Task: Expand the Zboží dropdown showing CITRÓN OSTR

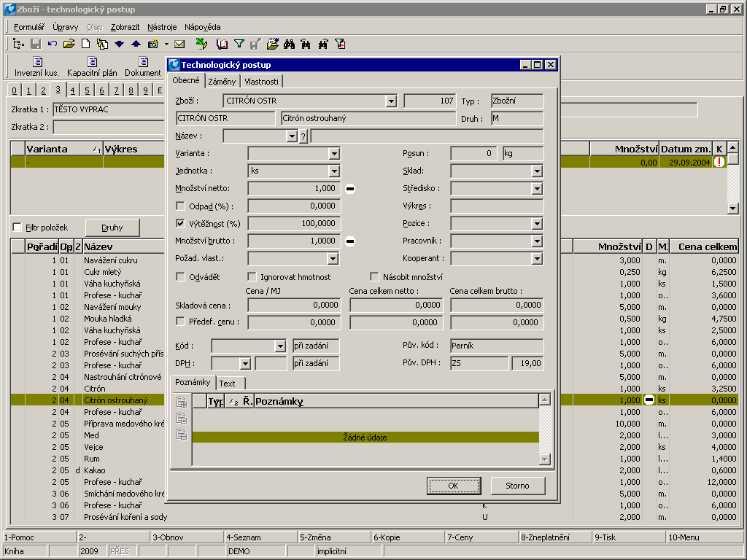Action: pyautogui.click(x=390, y=101)
